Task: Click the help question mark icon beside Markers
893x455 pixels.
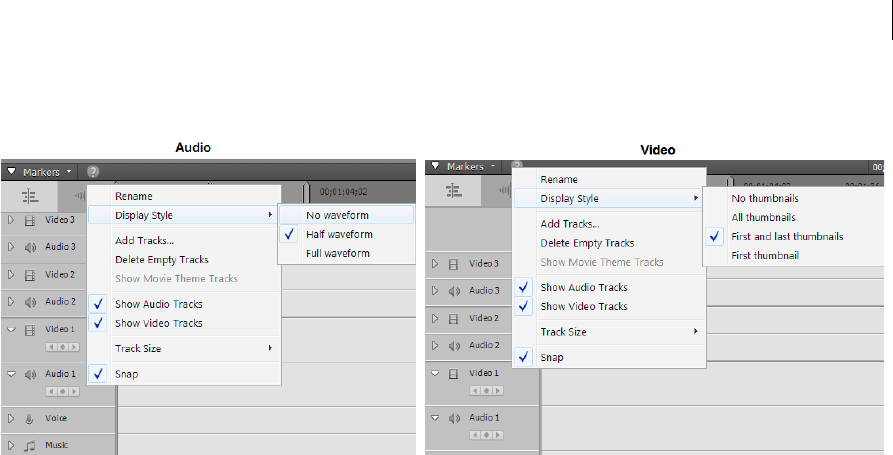Action: pyautogui.click(x=93, y=172)
